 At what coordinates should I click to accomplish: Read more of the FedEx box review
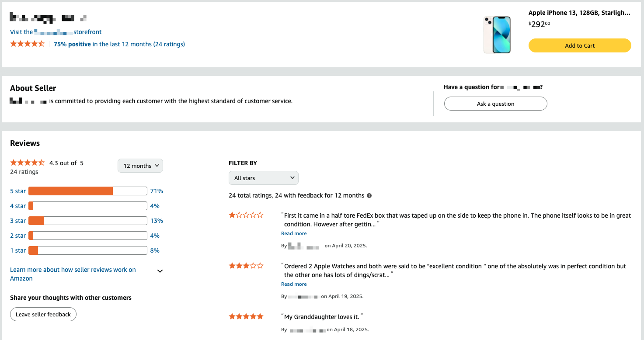(x=294, y=233)
